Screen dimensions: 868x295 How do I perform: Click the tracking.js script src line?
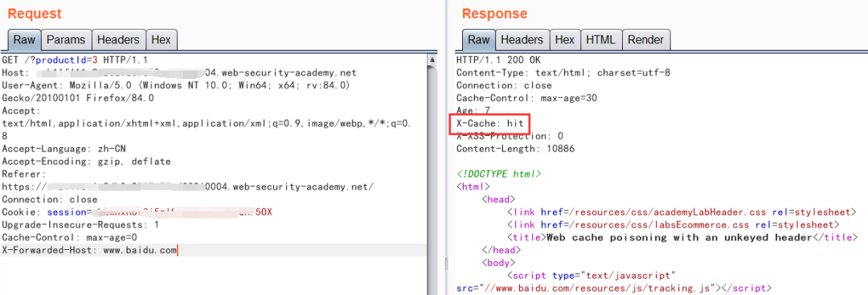pos(612,289)
